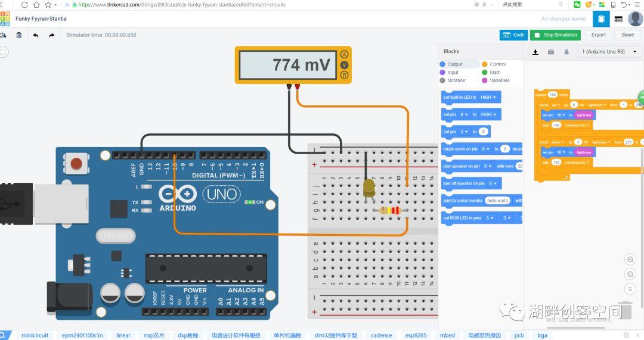
Task: Click the browser home icon
Action: pyautogui.click(x=36, y=5)
